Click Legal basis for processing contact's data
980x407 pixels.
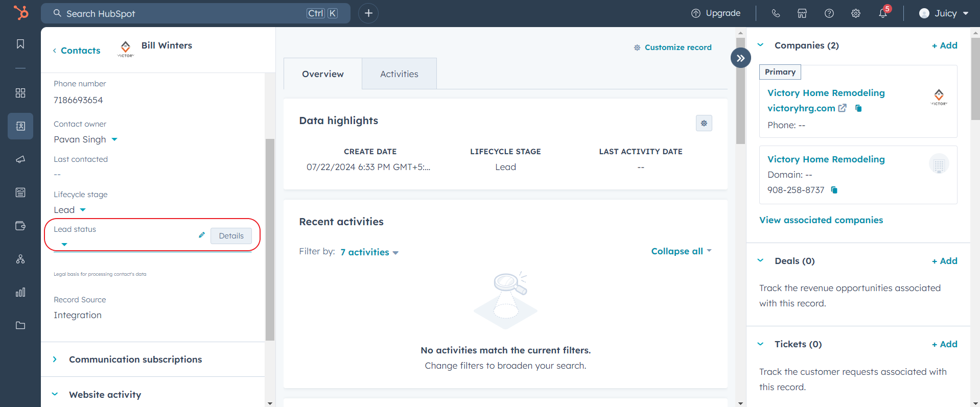tap(100, 274)
